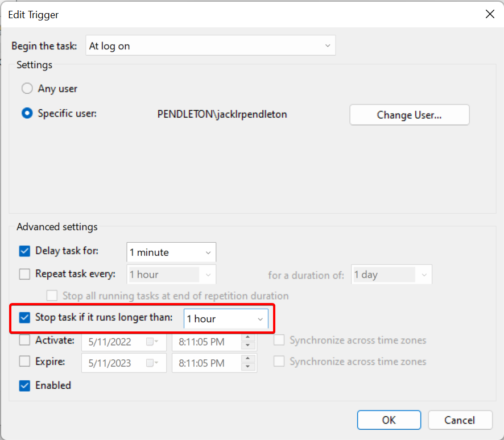Enable the Repeat task every checkbox
This screenshot has width=504, height=440.
(x=25, y=274)
